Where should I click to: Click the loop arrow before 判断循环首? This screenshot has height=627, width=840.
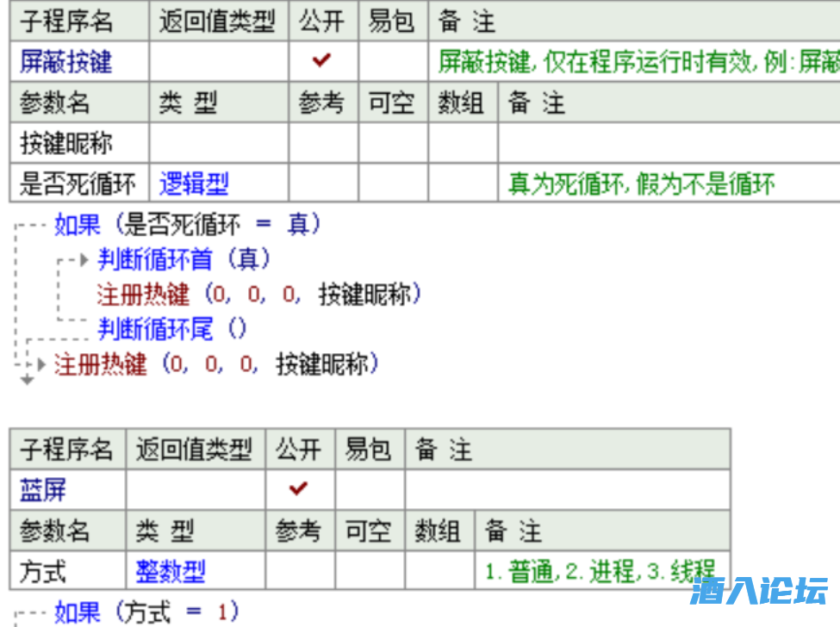(84, 258)
